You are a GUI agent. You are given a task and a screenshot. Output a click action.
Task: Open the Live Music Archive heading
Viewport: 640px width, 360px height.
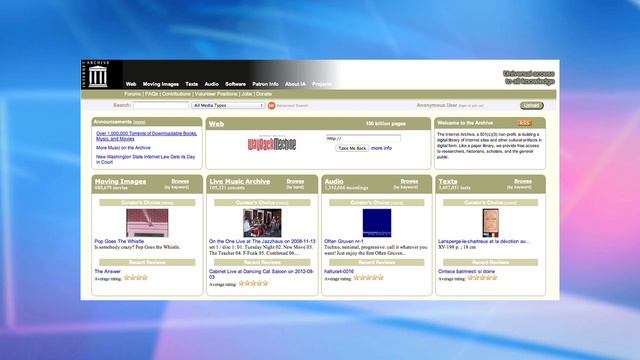(240, 181)
